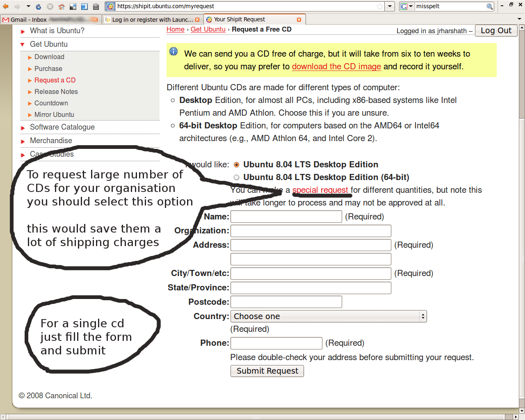
Task: Click the Postcode input field
Action: (286, 302)
